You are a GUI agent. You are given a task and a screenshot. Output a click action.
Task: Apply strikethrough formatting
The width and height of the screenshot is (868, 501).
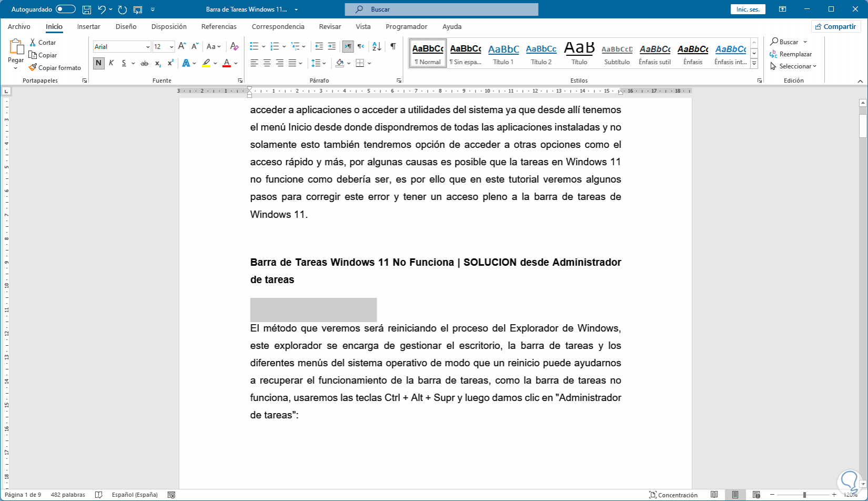click(145, 63)
